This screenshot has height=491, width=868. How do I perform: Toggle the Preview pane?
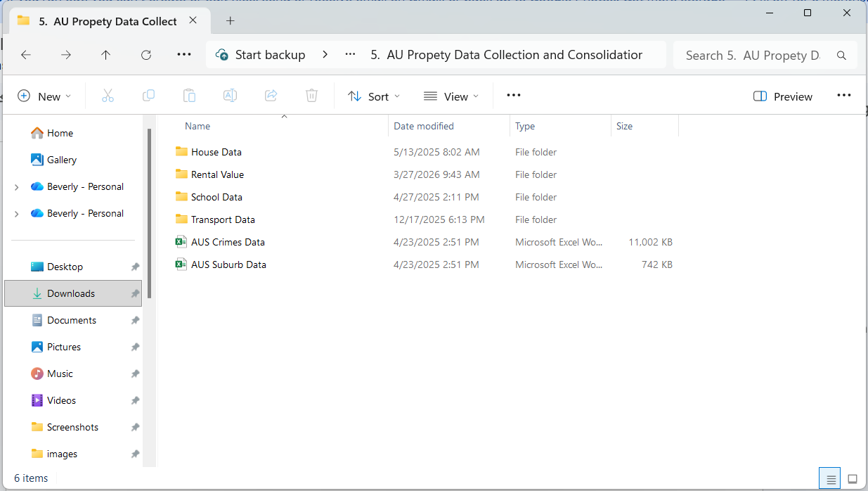pos(782,96)
